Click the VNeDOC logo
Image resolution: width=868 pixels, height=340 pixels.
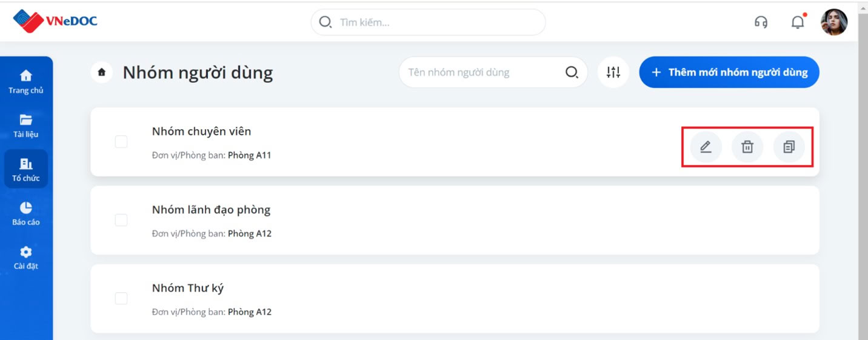tap(55, 21)
